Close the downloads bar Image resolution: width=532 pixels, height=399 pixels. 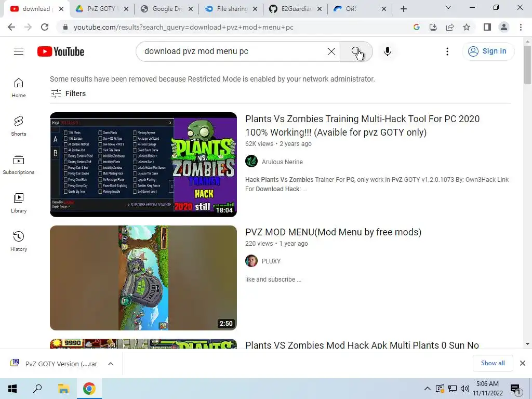[523, 363]
